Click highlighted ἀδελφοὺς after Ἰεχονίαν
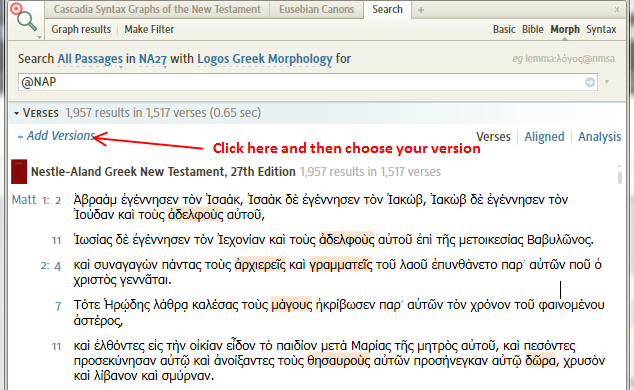 coord(347,240)
